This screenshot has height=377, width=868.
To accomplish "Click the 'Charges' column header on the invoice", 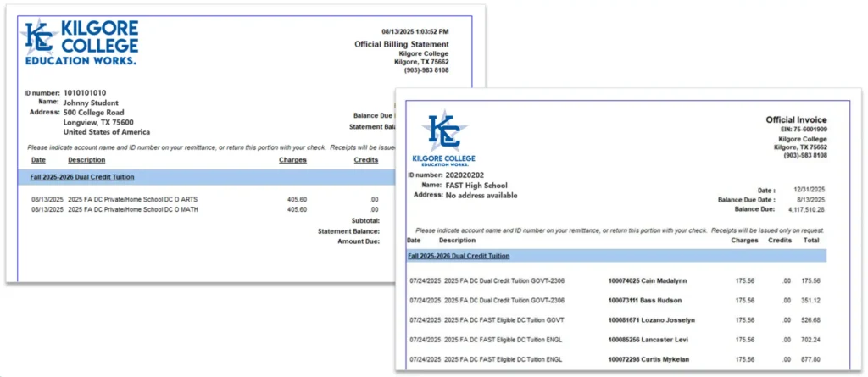I will (744, 241).
